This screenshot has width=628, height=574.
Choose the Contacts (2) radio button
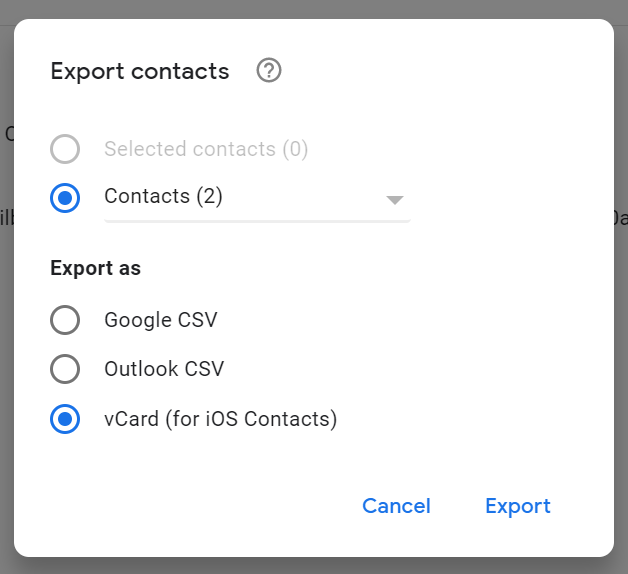click(65, 197)
